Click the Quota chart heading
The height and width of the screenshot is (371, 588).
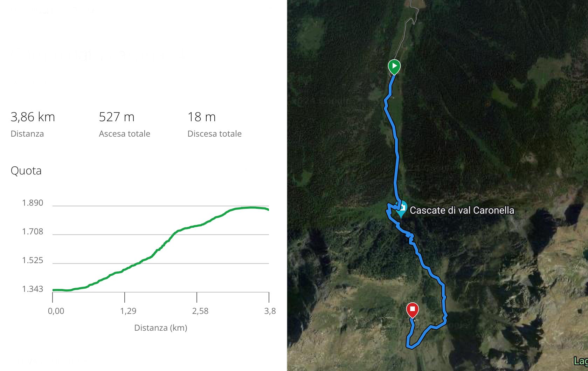26,171
